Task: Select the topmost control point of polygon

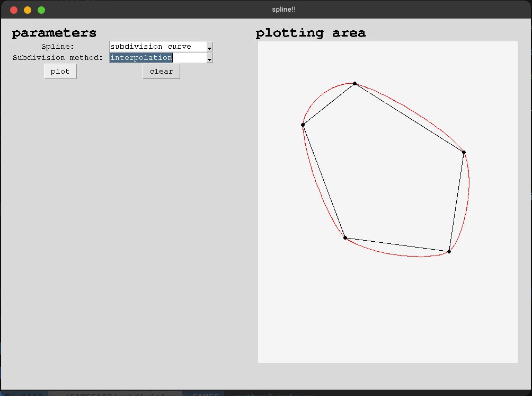Action: coord(354,84)
